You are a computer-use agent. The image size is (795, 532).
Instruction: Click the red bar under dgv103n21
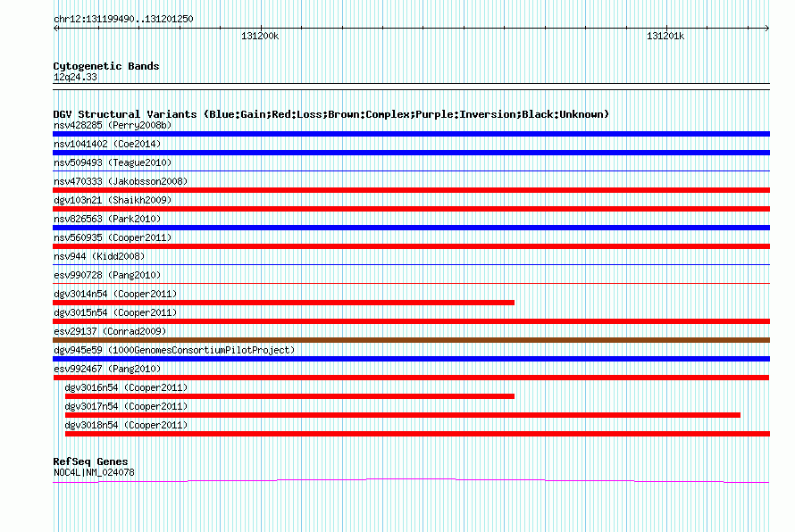411,209
